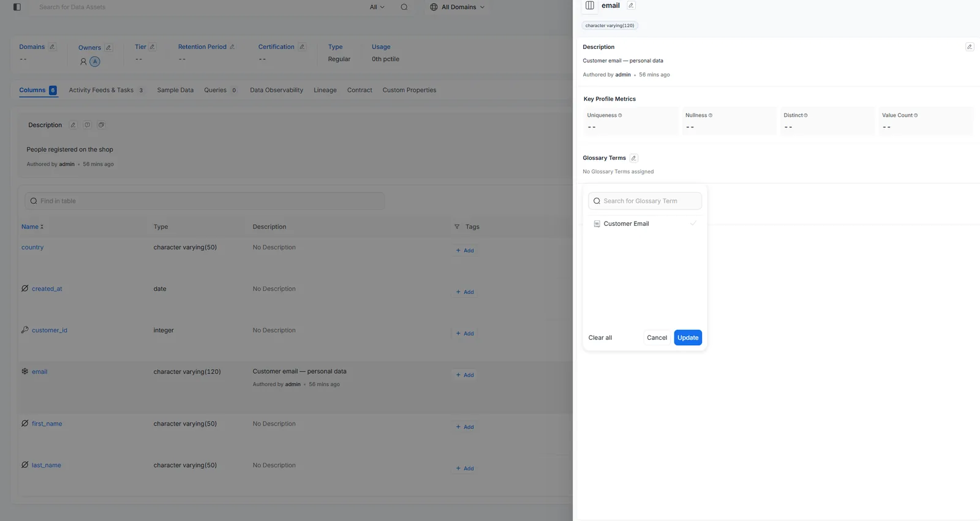
Task: Edit the Retention Period value
Action: pyautogui.click(x=232, y=47)
